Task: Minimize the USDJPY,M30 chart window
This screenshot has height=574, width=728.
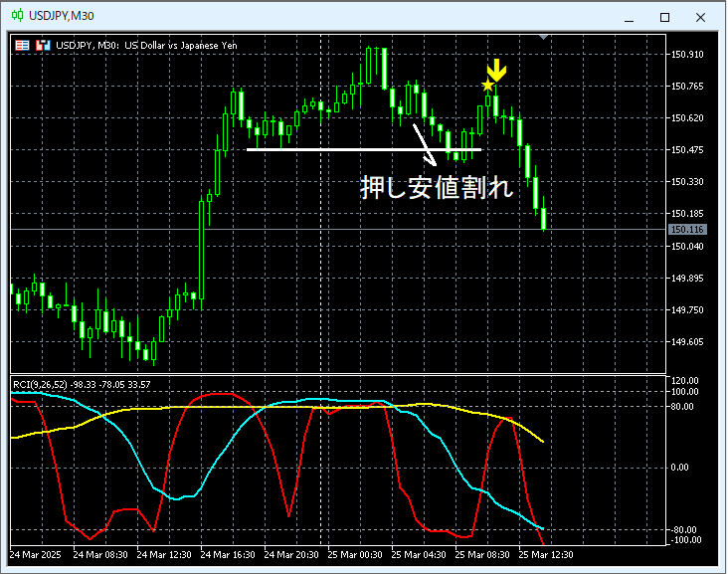Action: click(630, 18)
